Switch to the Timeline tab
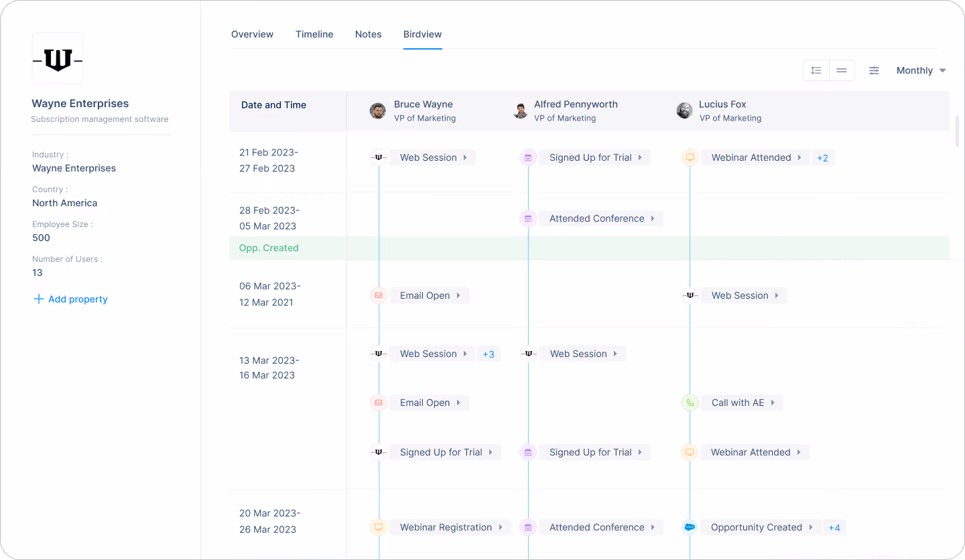The image size is (965, 560). [314, 34]
